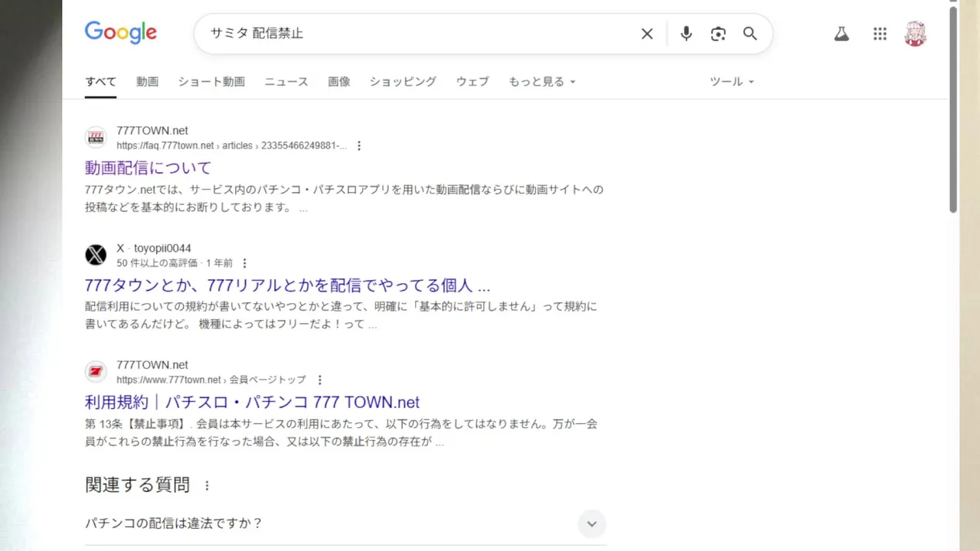Click the search input field
The width and height of the screenshot is (980, 551).
point(420,34)
